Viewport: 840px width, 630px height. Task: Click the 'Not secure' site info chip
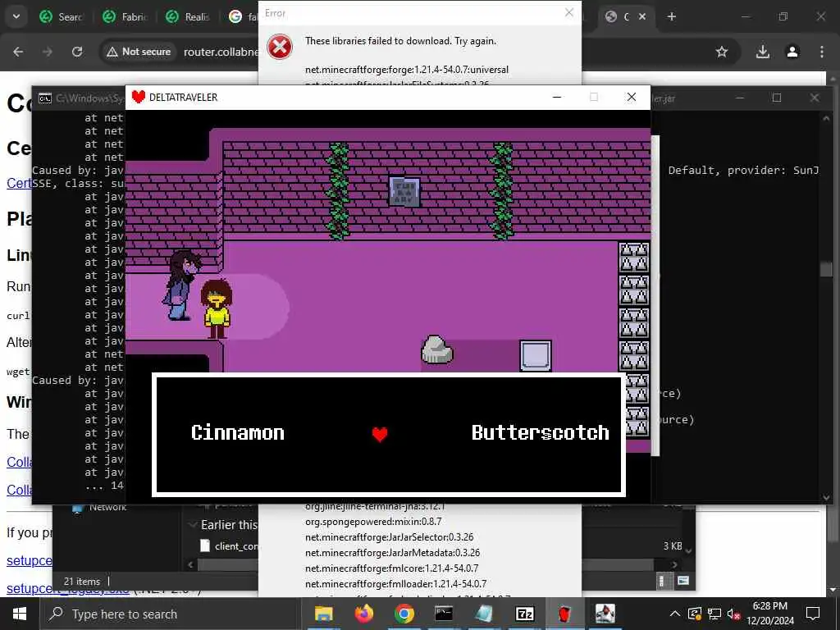tap(139, 52)
